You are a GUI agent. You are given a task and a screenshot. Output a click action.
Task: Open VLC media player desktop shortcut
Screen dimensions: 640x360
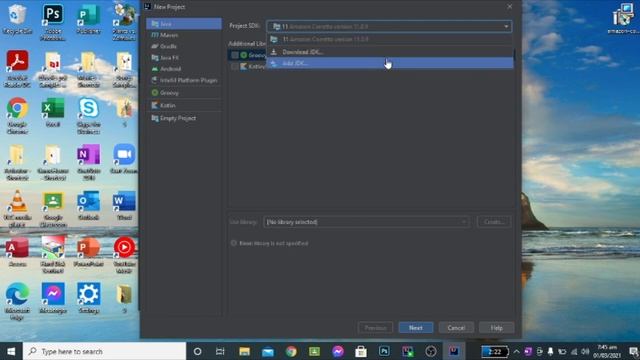pyautogui.click(x=17, y=208)
